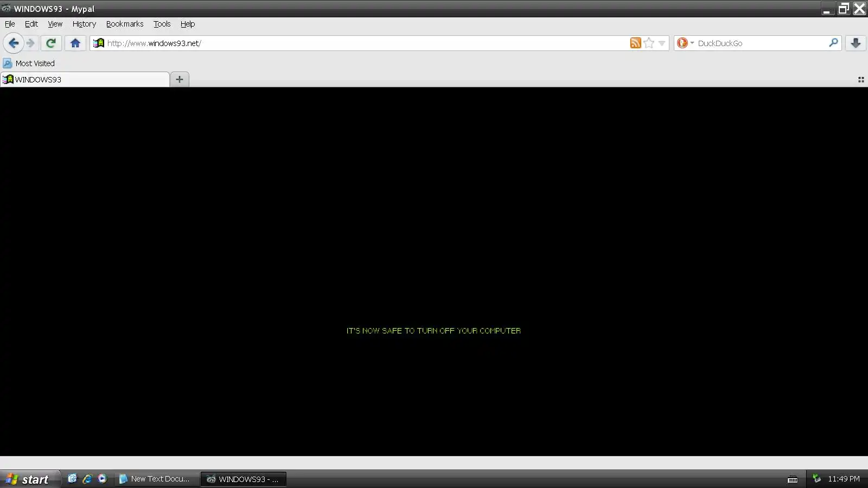Subscribe via the RSS feed icon

pos(635,43)
